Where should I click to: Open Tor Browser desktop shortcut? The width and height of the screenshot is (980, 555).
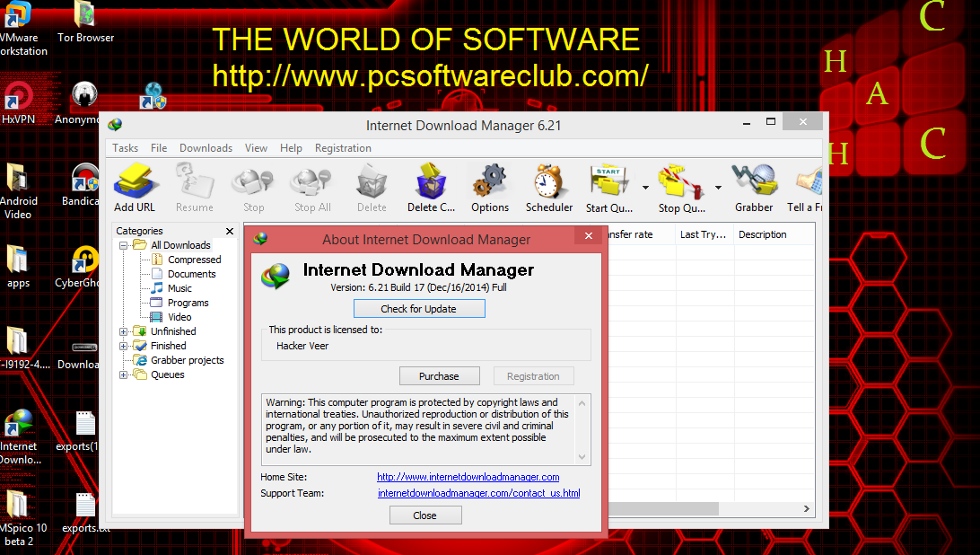(x=85, y=22)
